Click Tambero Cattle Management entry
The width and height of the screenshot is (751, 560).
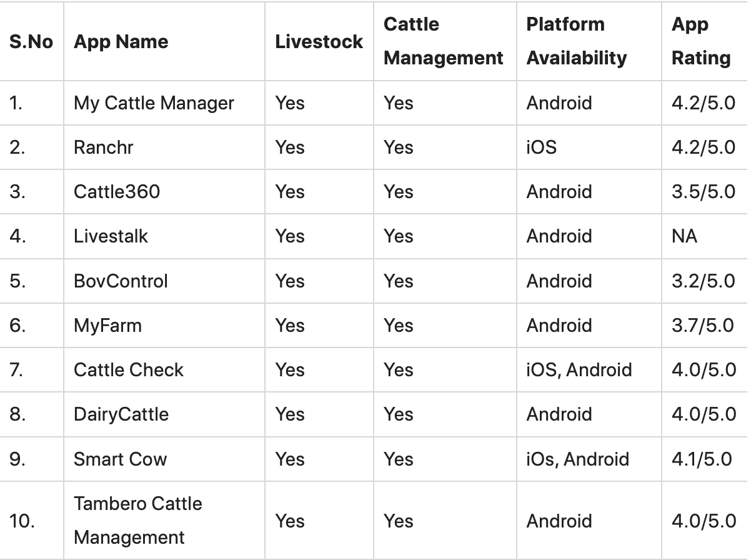point(137,521)
